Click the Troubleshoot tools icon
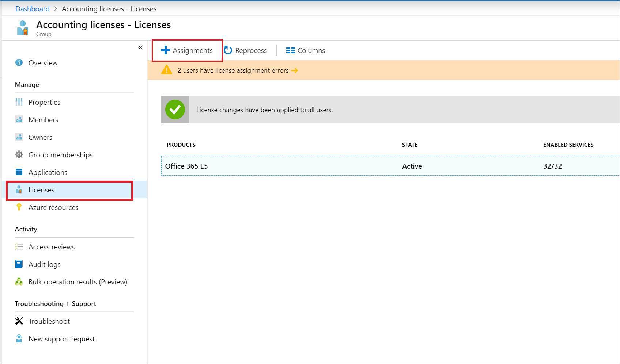 pyautogui.click(x=19, y=321)
